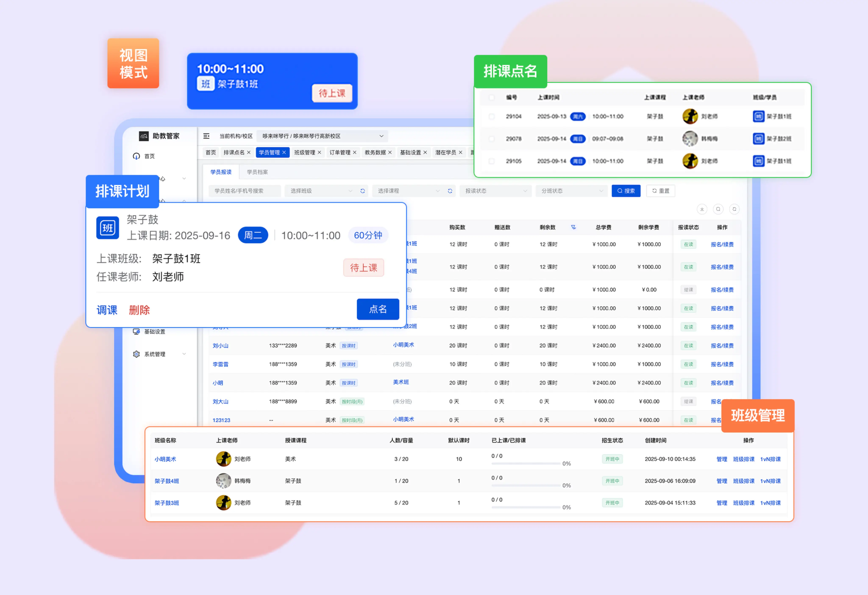Toggle the select-all checkbox in 排课点名 header
Image resolution: width=868 pixels, height=595 pixels.
click(491, 98)
